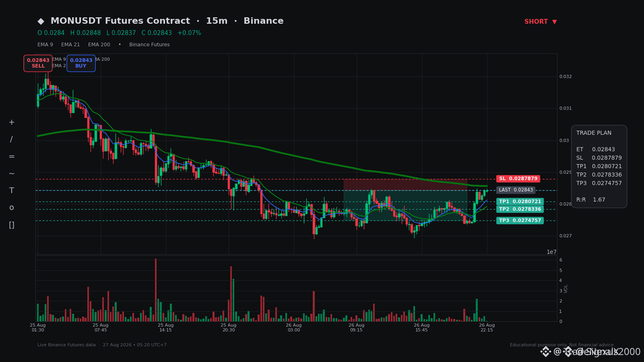Click the 0.032 price axis label
The height and width of the screenshot is (362, 644).
(566, 76)
